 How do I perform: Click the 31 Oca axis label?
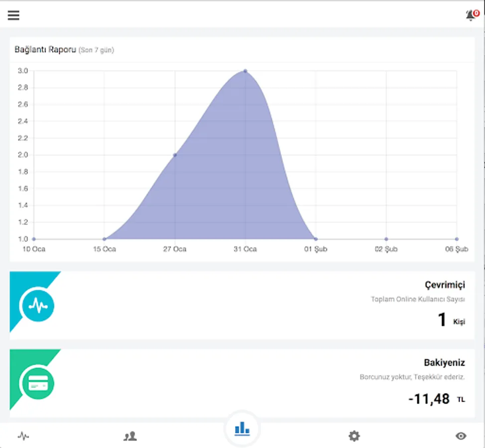click(245, 249)
